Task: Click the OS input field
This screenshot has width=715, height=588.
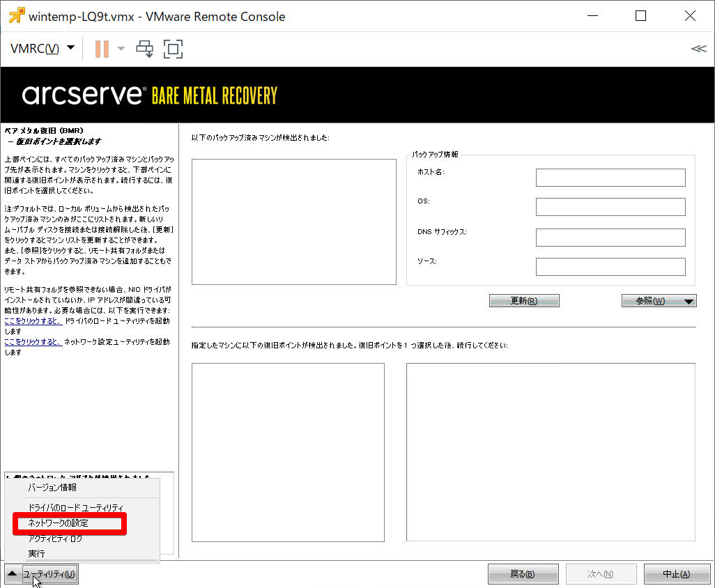Action: pos(610,206)
